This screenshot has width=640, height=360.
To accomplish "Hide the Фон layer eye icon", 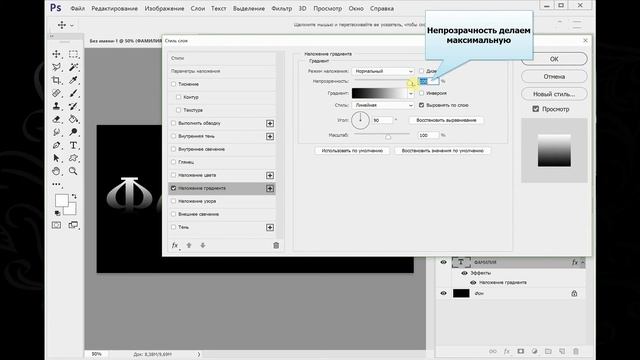I will (x=443, y=293).
